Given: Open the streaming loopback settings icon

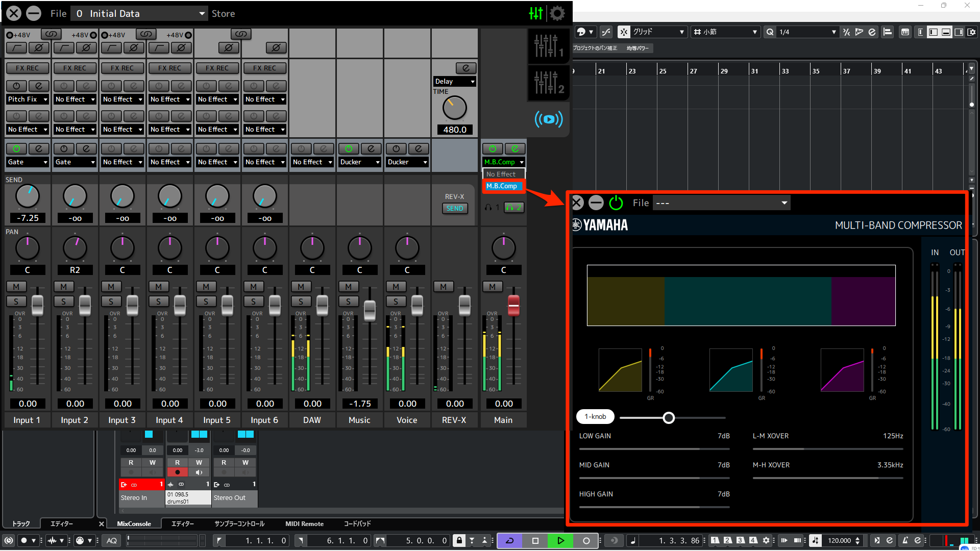Looking at the screenshot, I should [549, 119].
